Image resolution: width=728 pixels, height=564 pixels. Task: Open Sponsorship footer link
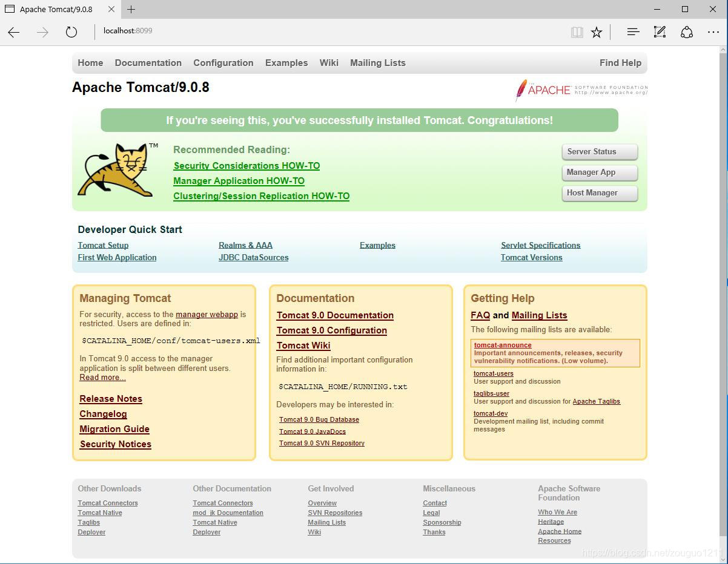(x=442, y=522)
